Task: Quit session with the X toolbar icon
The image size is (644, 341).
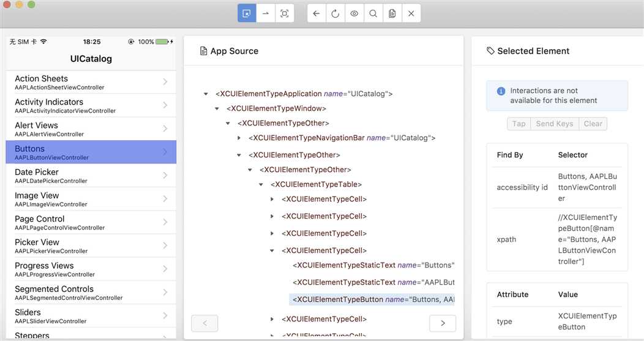Action: coord(411,13)
